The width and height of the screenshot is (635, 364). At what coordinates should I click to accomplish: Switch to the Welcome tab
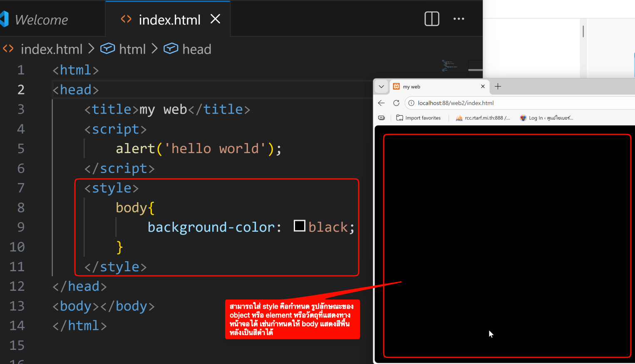[41, 20]
